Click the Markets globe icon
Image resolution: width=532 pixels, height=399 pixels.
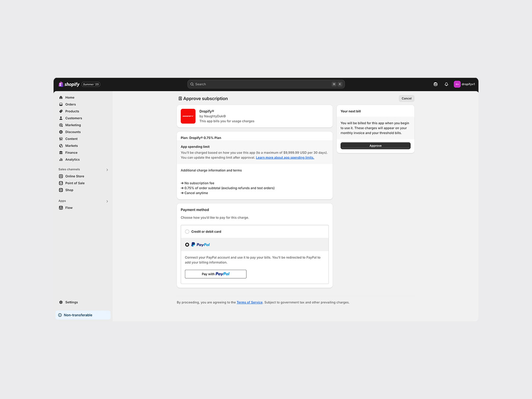click(61, 146)
